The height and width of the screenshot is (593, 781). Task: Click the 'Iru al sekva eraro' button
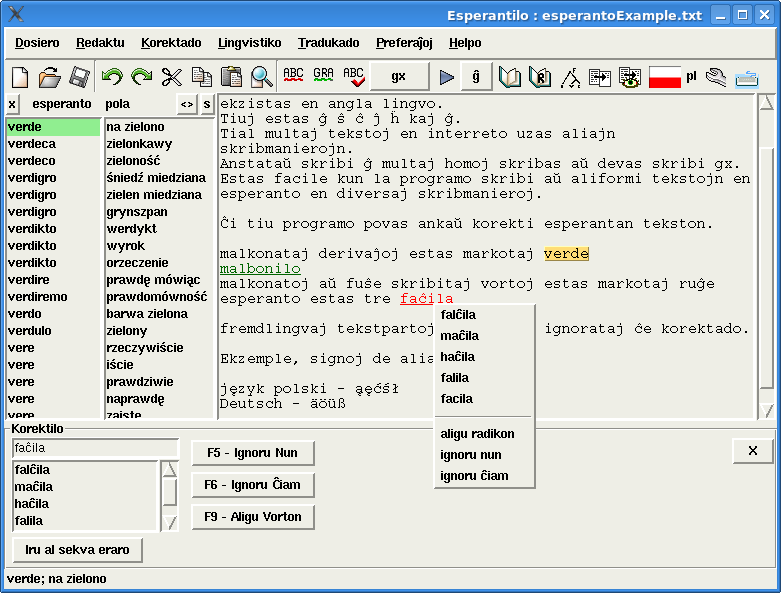coord(78,550)
